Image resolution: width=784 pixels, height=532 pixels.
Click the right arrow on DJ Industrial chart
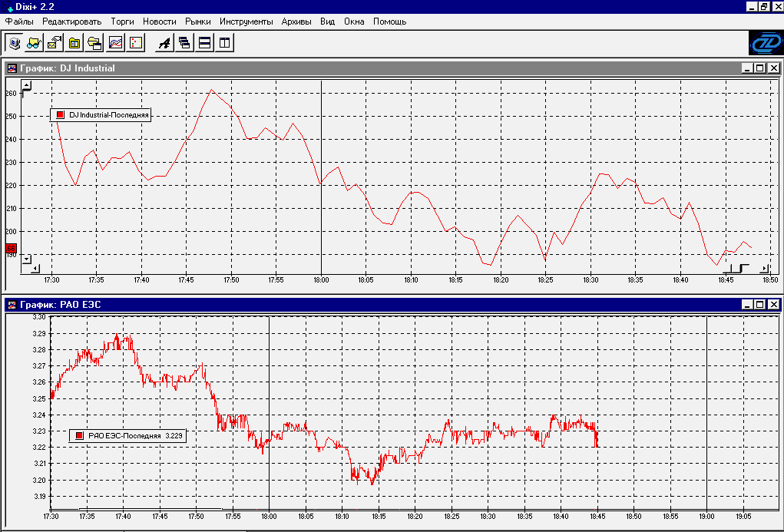764,269
